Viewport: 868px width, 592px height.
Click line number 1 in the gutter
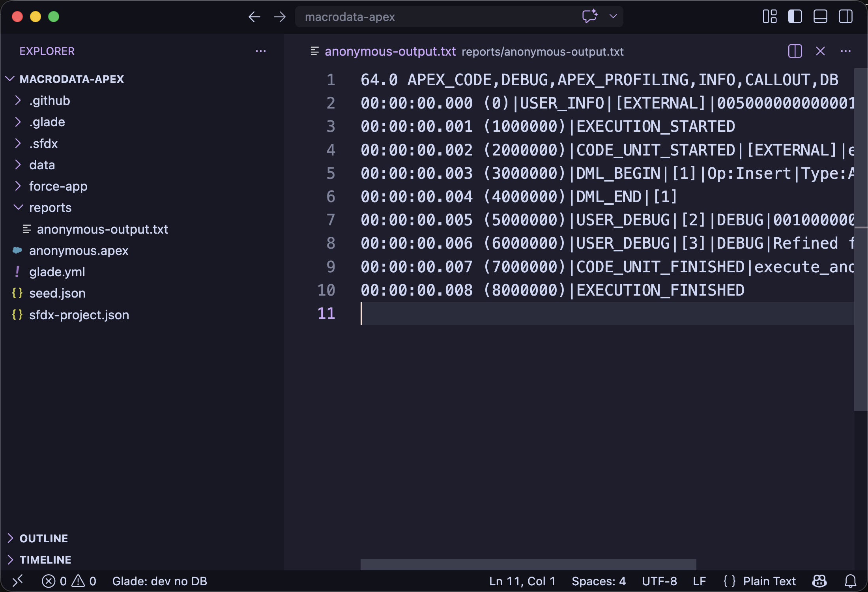click(x=331, y=80)
